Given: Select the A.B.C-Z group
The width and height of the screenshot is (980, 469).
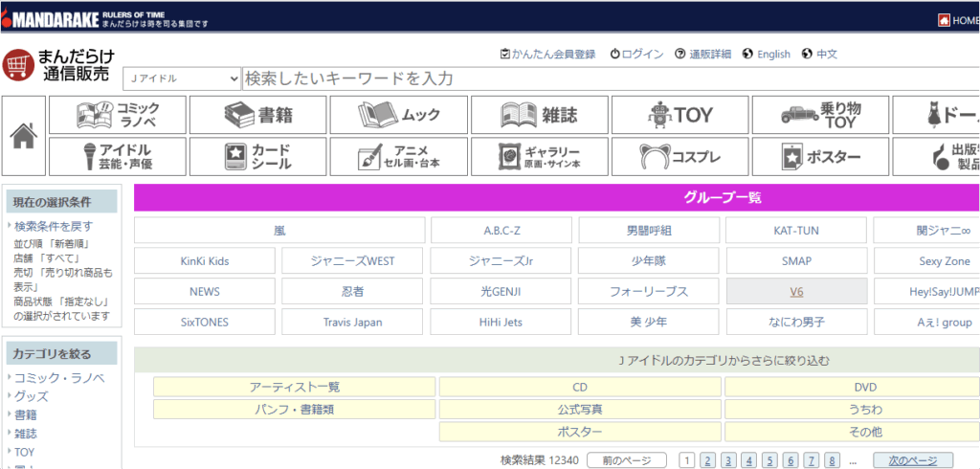Looking at the screenshot, I should coord(501,230).
